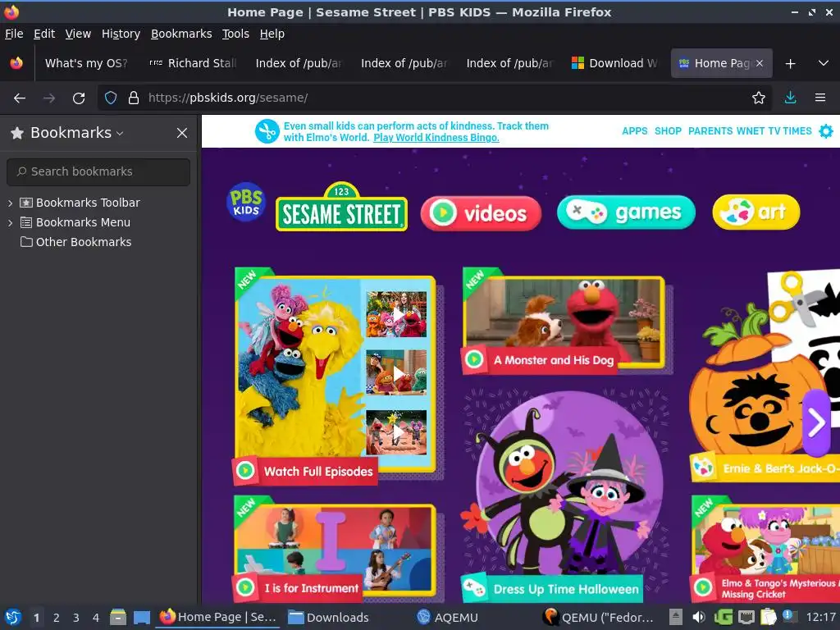Bookmark this page with the star
840x630 pixels.
[x=759, y=98]
